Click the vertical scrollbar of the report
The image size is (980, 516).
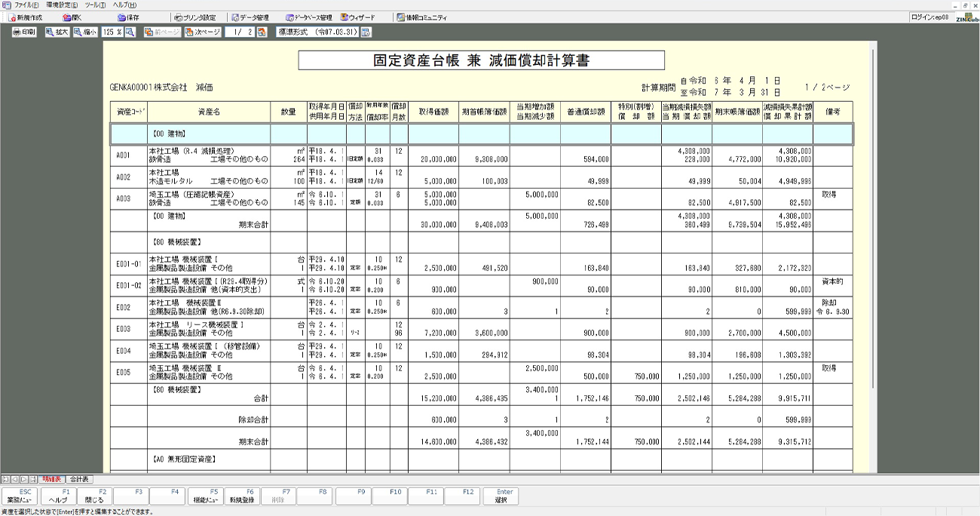click(874, 226)
